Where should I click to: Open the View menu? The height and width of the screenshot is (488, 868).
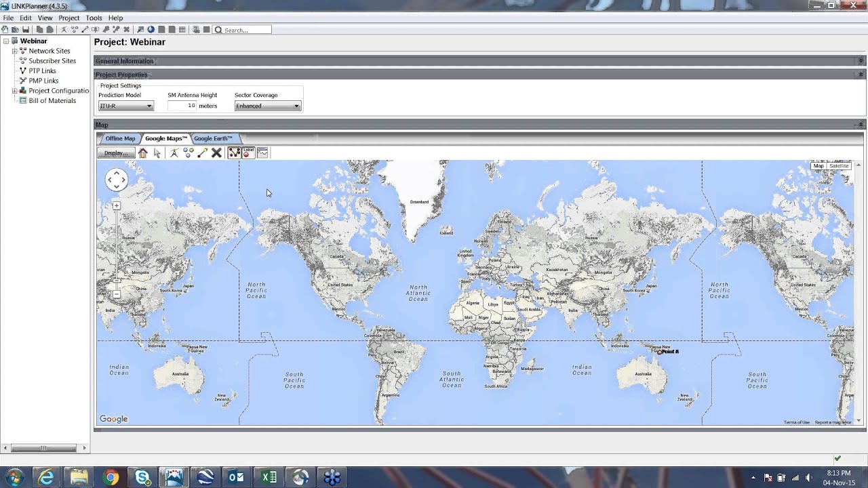click(45, 18)
